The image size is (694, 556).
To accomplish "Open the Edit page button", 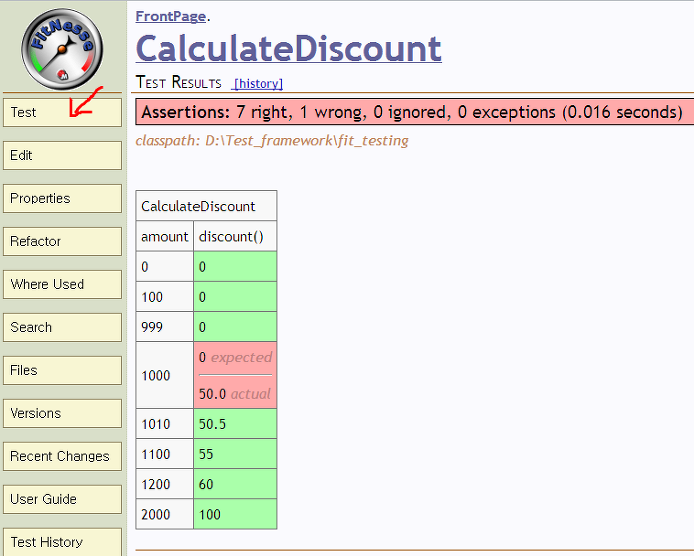I will pyautogui.click(x=62, y=155).
